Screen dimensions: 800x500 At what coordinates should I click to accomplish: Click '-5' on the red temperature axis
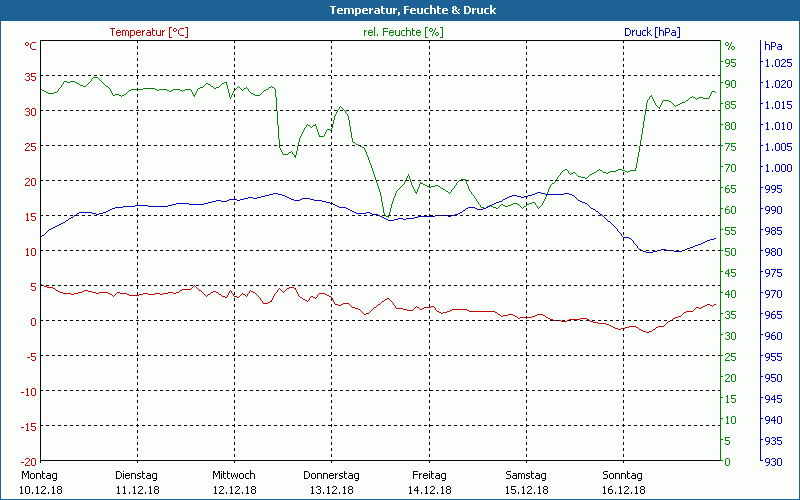point(31,357)
